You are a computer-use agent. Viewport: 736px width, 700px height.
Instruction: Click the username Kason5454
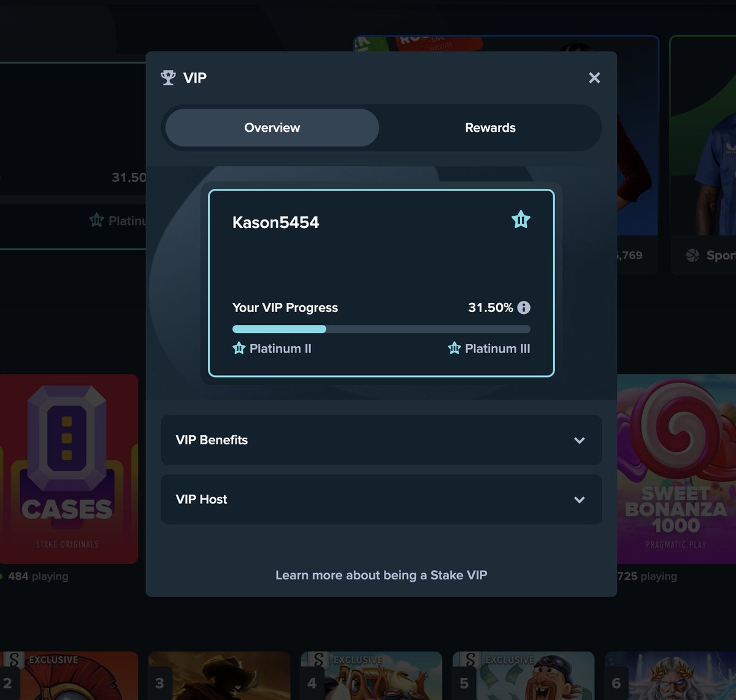point(275,222)
